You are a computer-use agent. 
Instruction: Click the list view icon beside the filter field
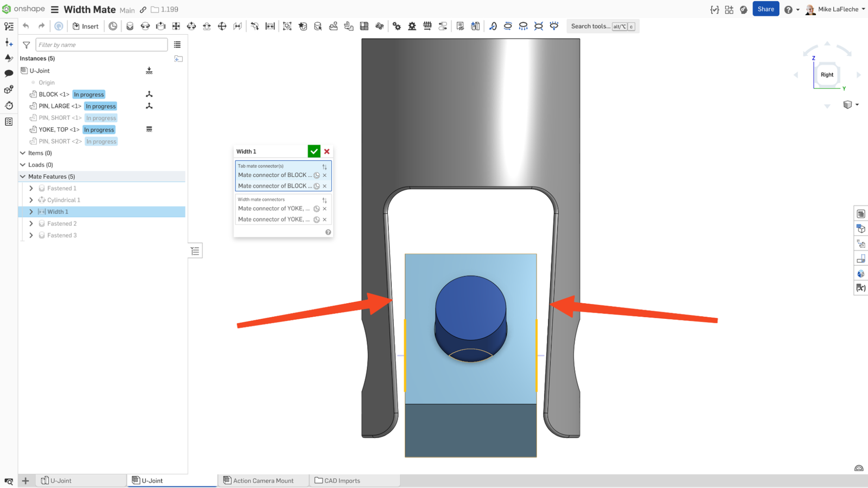point(177,44)
